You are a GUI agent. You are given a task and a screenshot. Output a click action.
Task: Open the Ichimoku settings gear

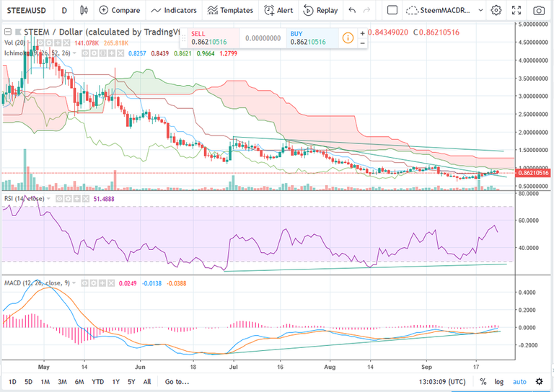(94, 53)
